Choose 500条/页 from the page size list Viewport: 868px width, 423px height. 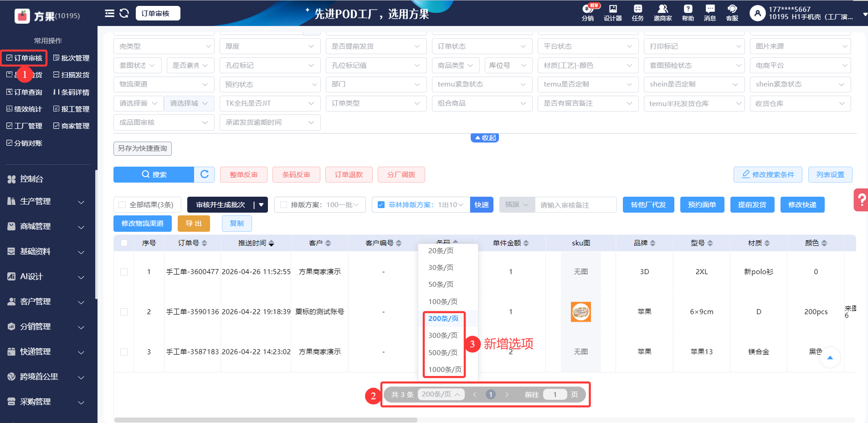(x=443, y=352)
